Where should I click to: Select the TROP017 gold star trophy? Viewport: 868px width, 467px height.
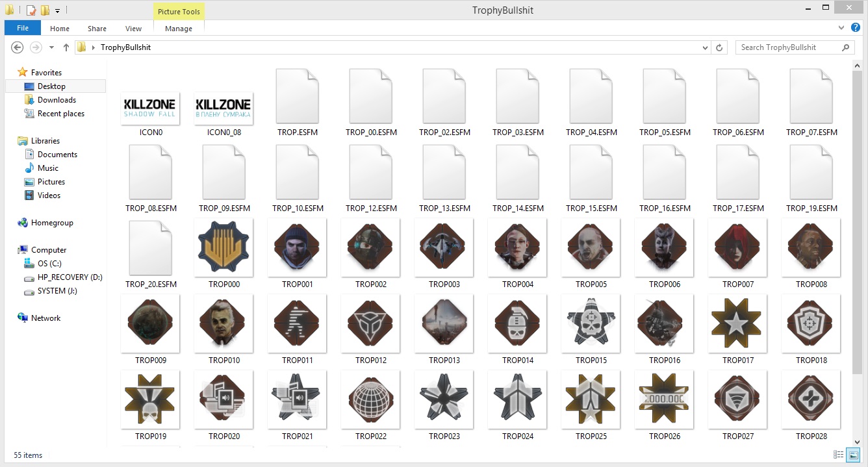[x=738, y=323]
